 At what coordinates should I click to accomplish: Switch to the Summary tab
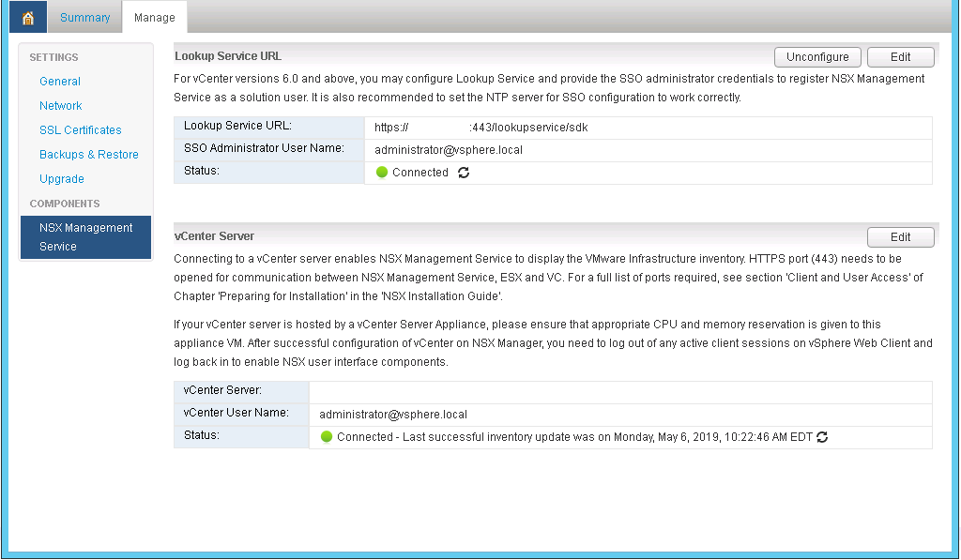(x=85, y=17)
